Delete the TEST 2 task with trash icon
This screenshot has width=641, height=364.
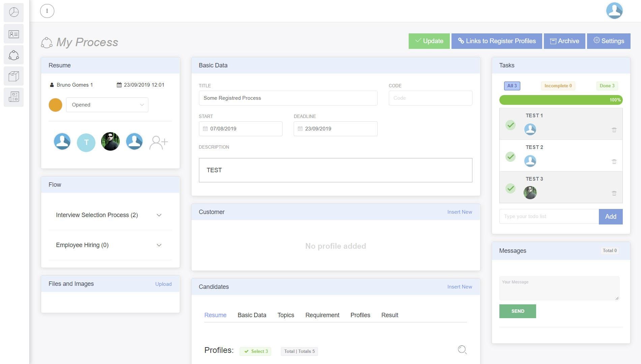coord(614,161)
